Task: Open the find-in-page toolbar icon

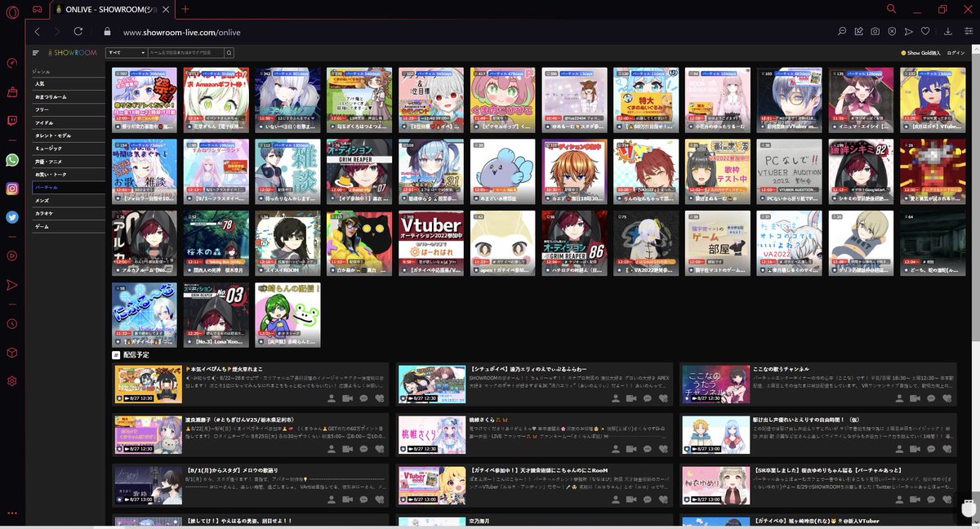Action: pyautogui.click(x=842, y=31)
